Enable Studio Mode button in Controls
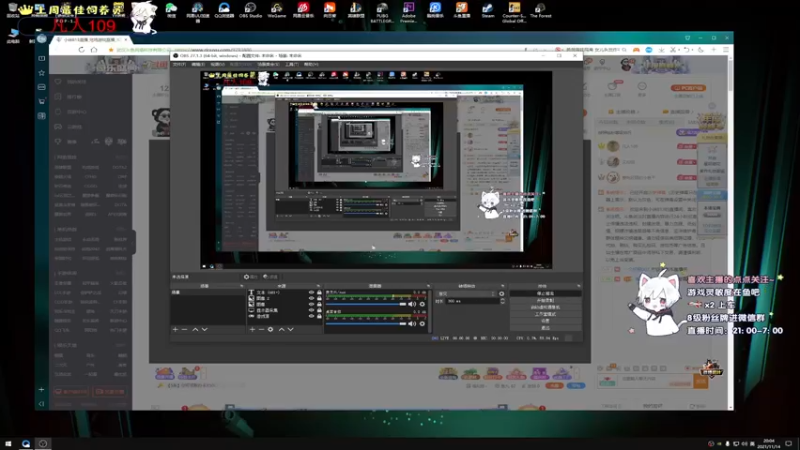This screenshot has height=450, width=800. tap(545, 314)
